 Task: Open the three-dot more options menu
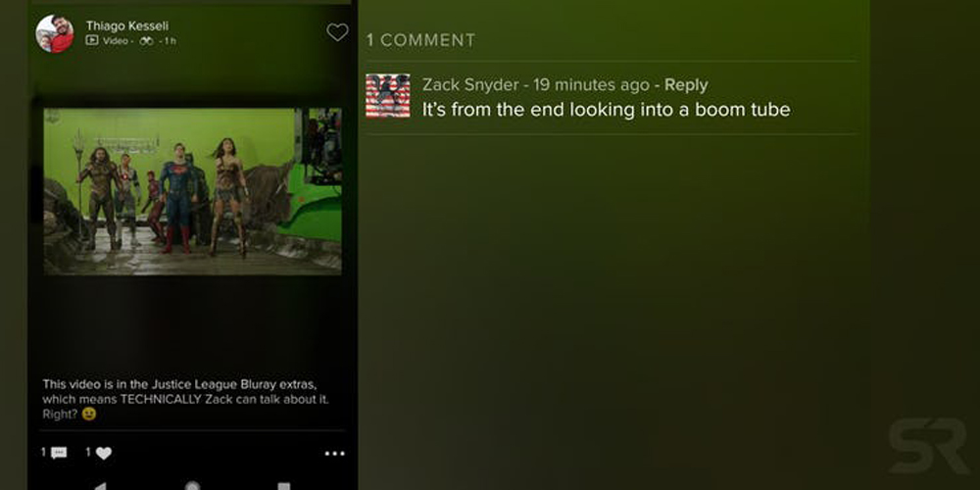[x=334, y=454]
